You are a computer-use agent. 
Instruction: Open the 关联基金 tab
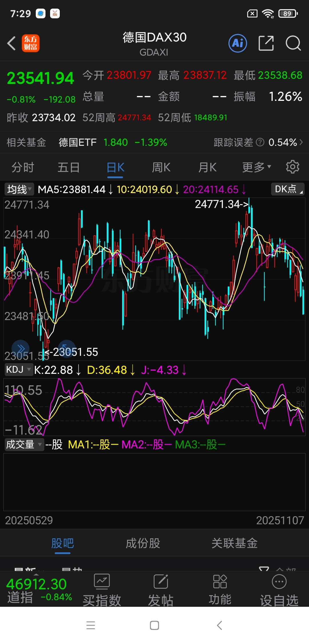235,543
